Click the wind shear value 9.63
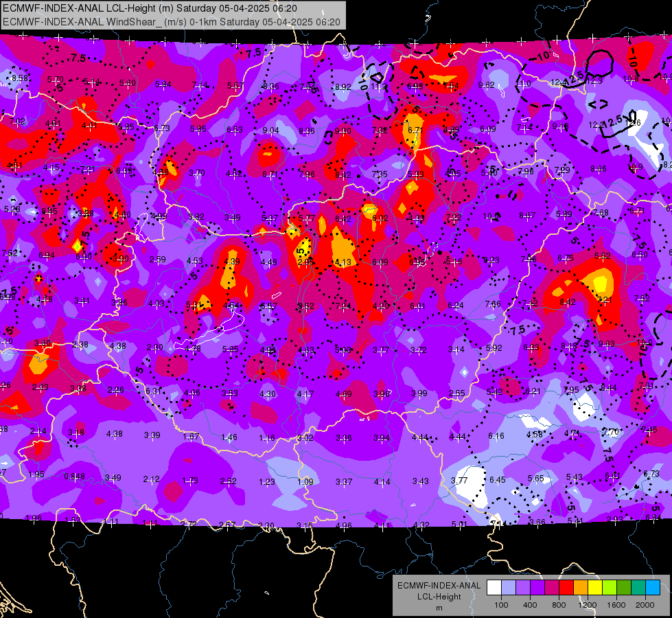 tap(606, 343)
